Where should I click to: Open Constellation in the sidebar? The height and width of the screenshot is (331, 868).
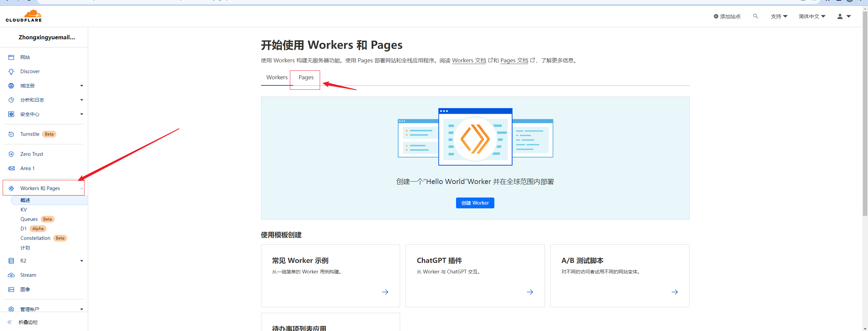point(35,238)
